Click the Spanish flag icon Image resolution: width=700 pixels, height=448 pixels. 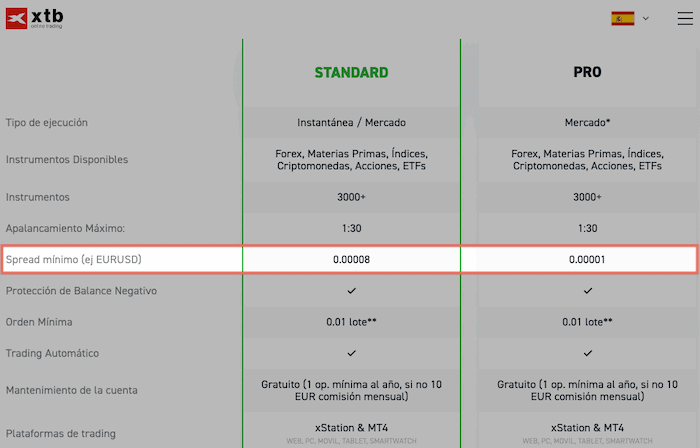pyautogui.click(x=623, y=18)
